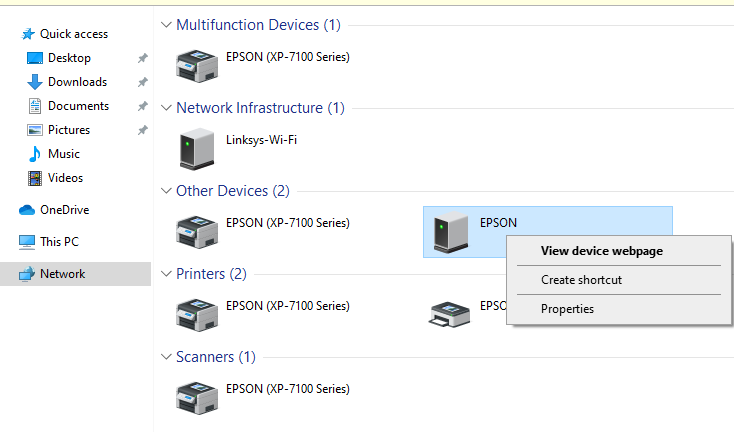The image size is (734, 432).
Task: Open Downloads label in navigation pane
Action: tap(77, 82)
